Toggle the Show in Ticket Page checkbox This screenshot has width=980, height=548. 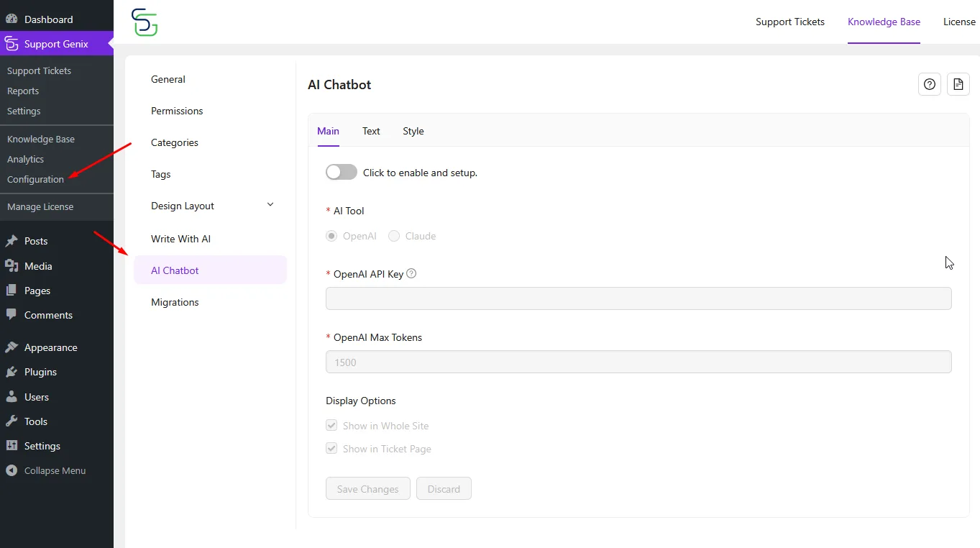(x=331, y=449)
